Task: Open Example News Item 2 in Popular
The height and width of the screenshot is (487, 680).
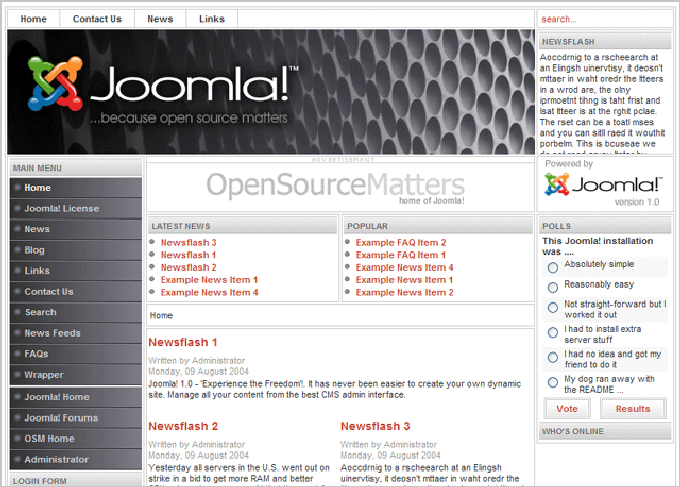Action: point(404,292)
